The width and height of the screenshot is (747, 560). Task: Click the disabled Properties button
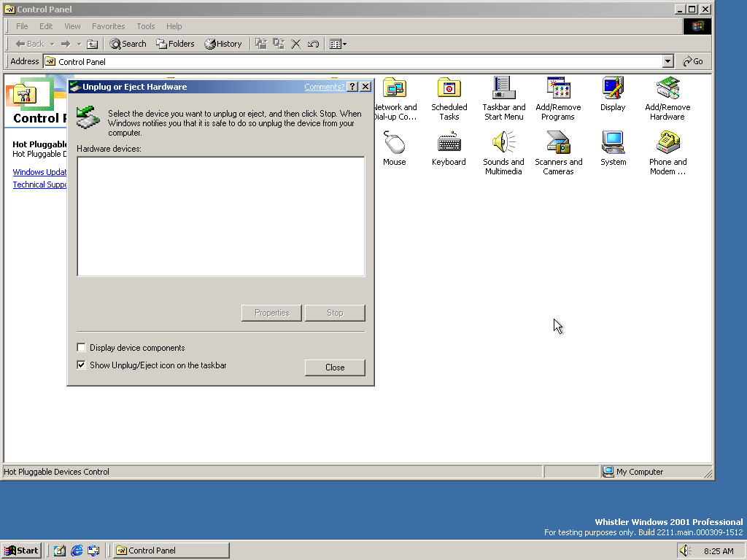tap(271, 313)
